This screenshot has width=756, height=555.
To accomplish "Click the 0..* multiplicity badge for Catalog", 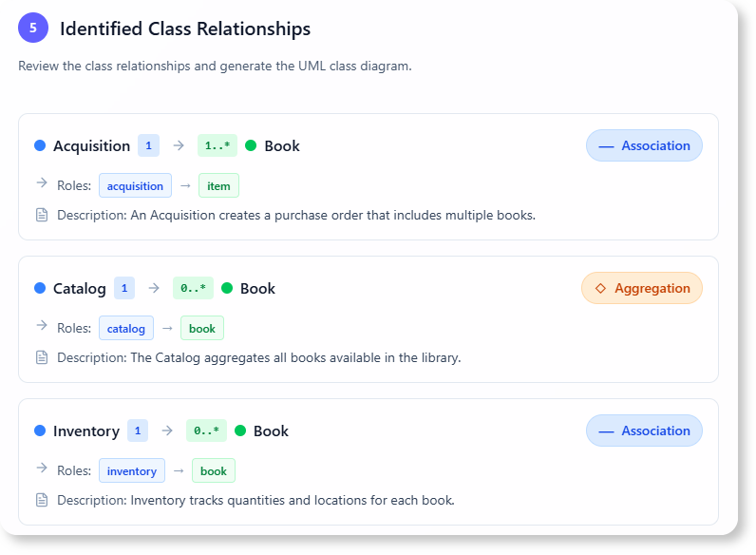I will click(193, 288).
